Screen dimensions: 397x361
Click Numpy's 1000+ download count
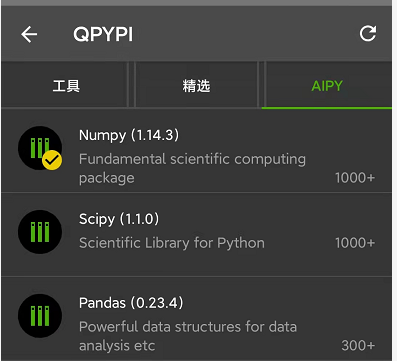coord(355,178)
